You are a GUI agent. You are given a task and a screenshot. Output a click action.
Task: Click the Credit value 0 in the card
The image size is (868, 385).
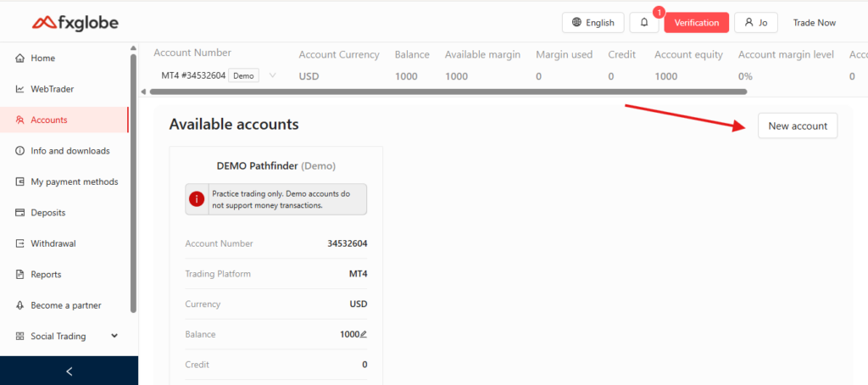point(364,365)
